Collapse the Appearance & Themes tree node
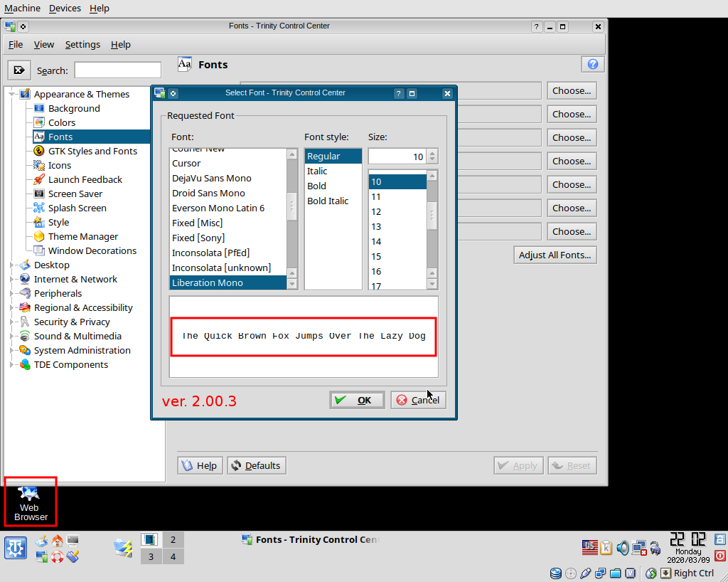 click(x=13, y=95)
